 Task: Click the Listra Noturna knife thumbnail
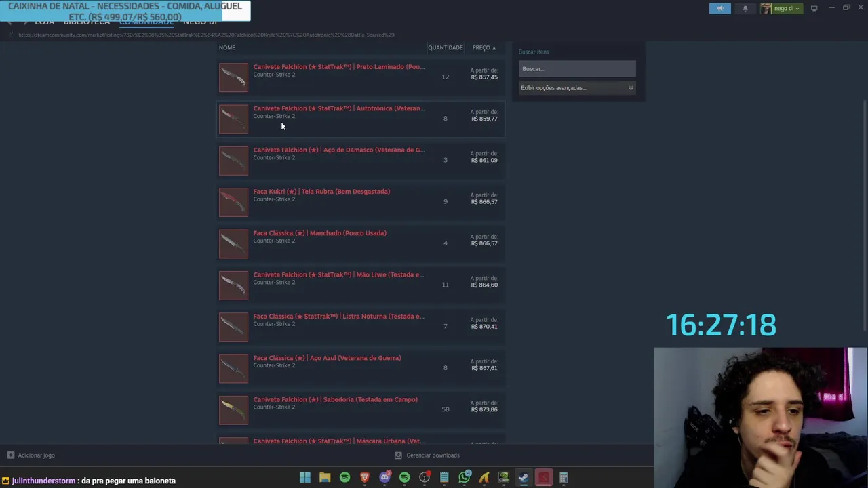[233, 327]
